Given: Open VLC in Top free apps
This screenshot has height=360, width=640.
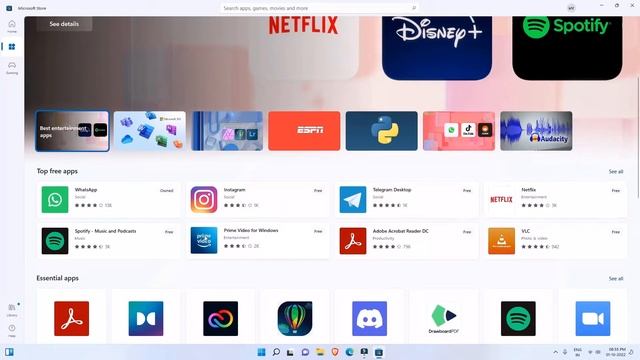Looking at the screenshot, I should tap(555, 241).
